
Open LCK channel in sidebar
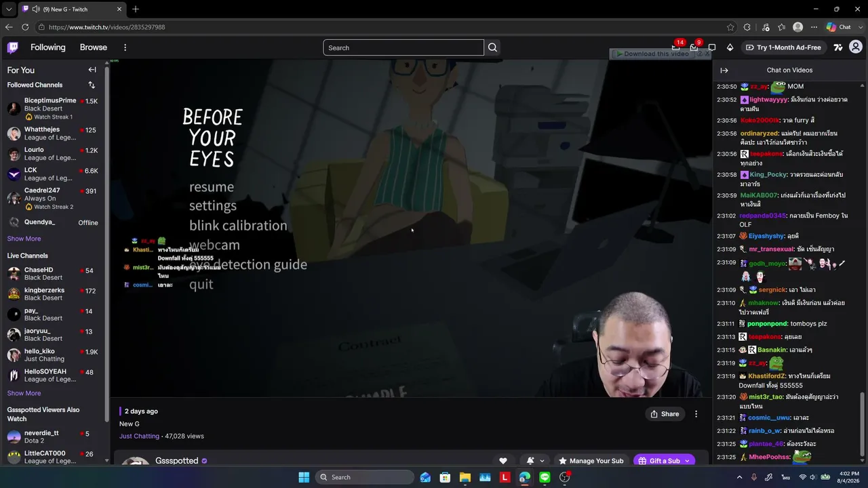click(54, 174)
